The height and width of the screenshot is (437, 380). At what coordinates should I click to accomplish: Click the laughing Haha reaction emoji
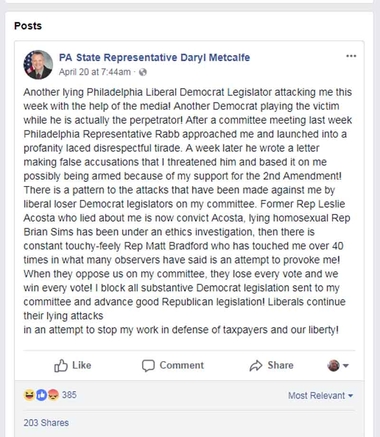coord(29,395)
